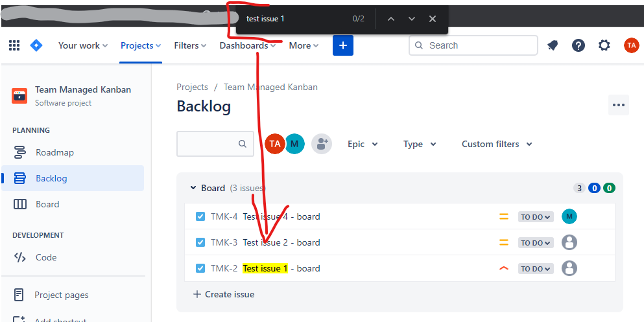The width and height of the screenshot is (644, 322).
Task: Click the Projects breadcrumb link
Action: 192,87
